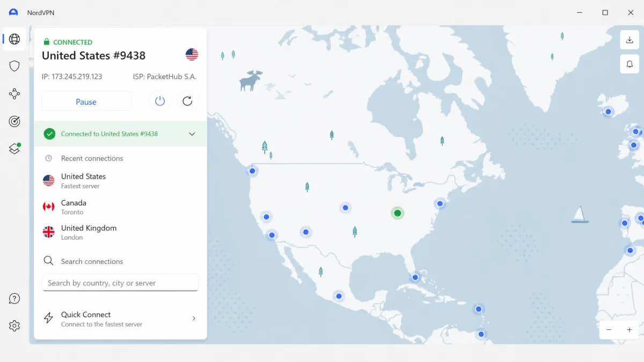644x362 pixels.
Task: Select the Seattle server dot on the map
Action: click(x=252, y=171)
